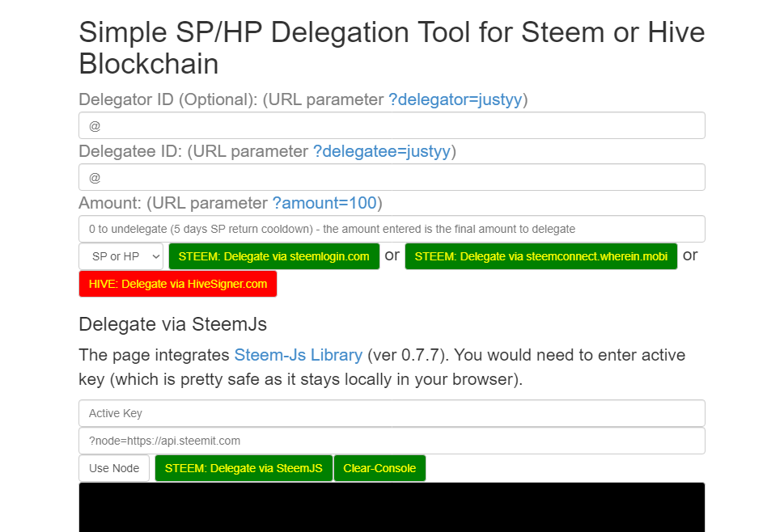
Task: Follow the Steem-Js Library link
Action: [x=299, y=355]
